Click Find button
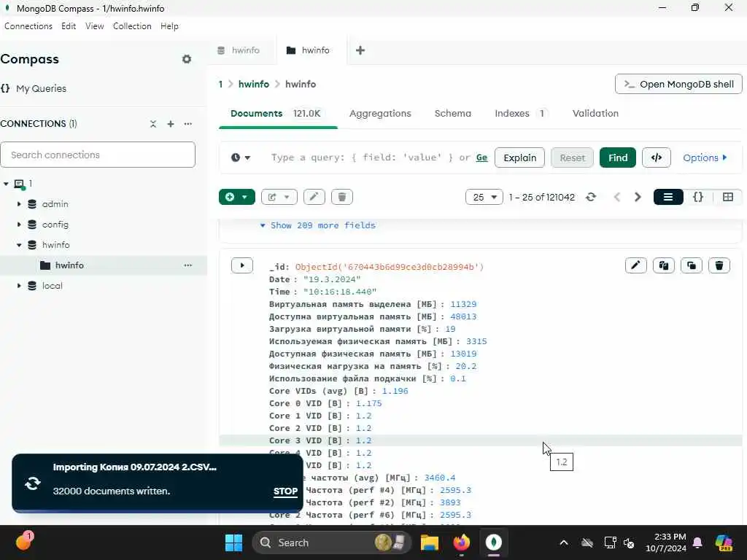747x560 pixels. [617, 157]
